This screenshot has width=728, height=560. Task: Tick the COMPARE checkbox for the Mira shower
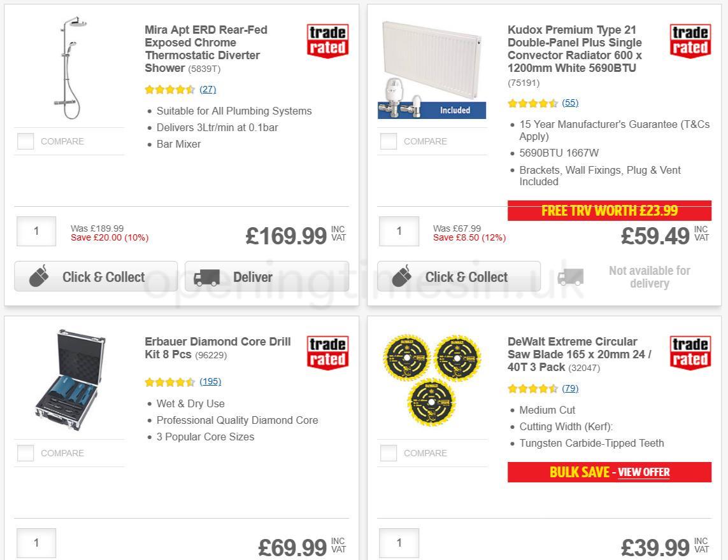tap(25, 141)
